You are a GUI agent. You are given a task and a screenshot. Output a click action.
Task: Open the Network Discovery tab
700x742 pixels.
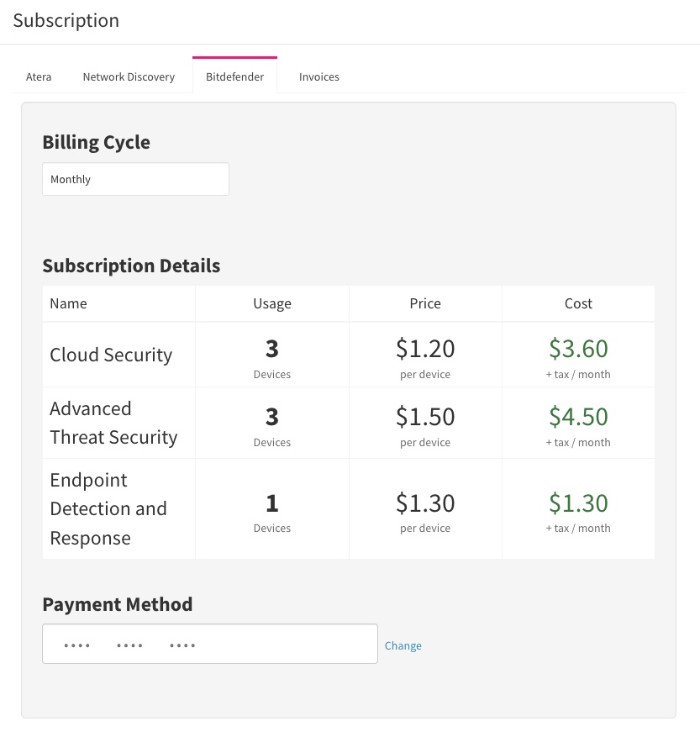pyautogui.click(x=129, y=76)
